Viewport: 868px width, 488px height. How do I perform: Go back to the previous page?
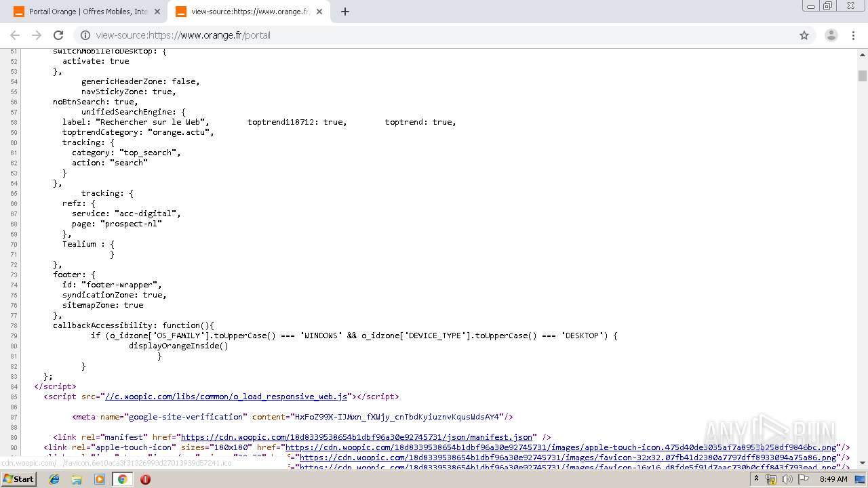point(15,35)
